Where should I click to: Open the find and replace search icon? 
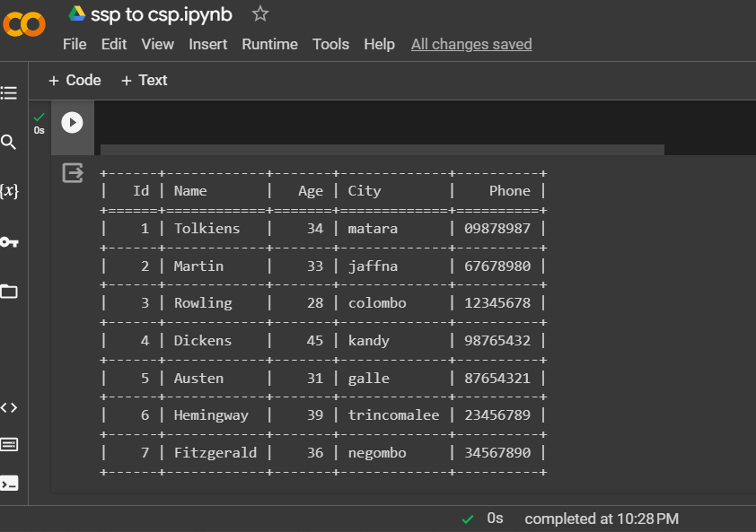(9, 142)
